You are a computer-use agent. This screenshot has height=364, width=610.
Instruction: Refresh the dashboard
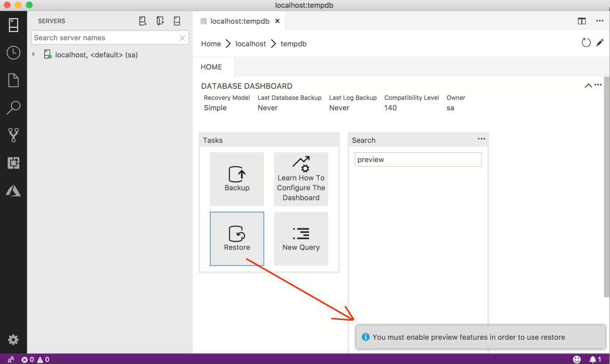(x=586, y=43)
